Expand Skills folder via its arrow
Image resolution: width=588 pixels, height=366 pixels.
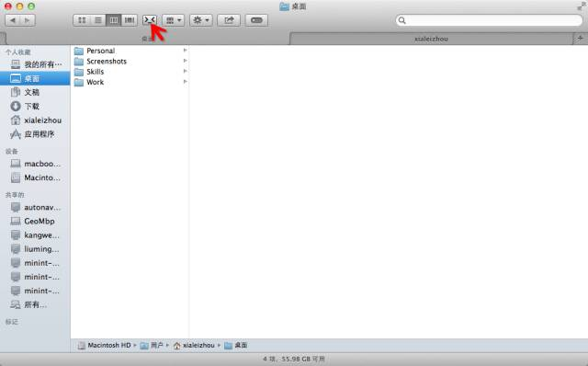point(185,72)
